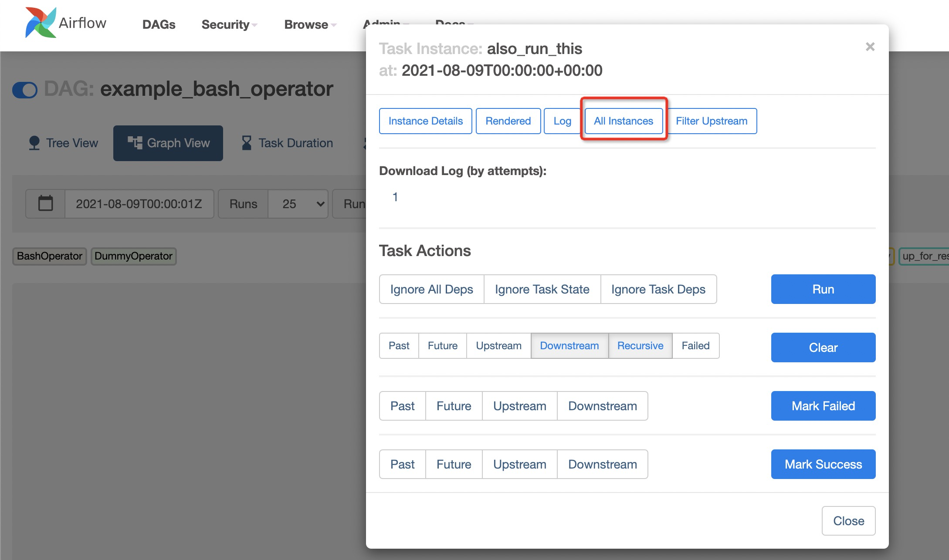Toggle Ignore Task State for Run
Image resolution: width=949 pixels, height=560 pixels.
click(x=542, y=289)
